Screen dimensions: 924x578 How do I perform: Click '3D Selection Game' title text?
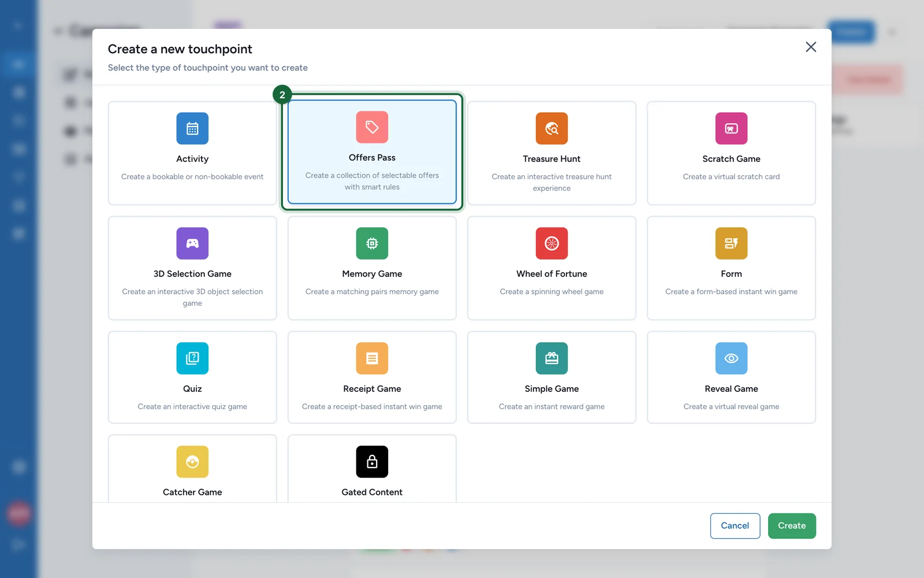(192, 274)
